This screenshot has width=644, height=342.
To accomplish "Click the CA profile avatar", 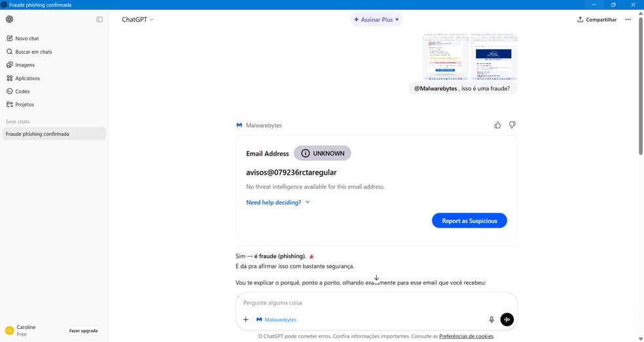I will tap(9, 330).
